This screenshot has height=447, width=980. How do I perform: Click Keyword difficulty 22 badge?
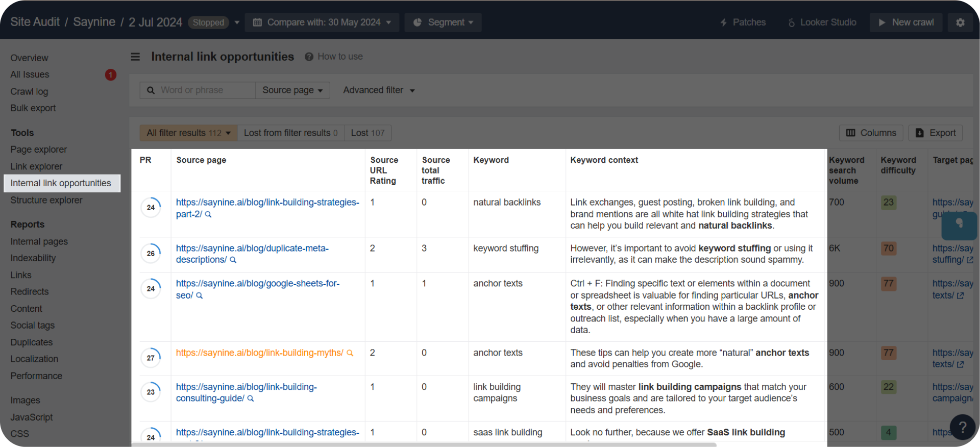pyautogui.click(x=889, y=387)
